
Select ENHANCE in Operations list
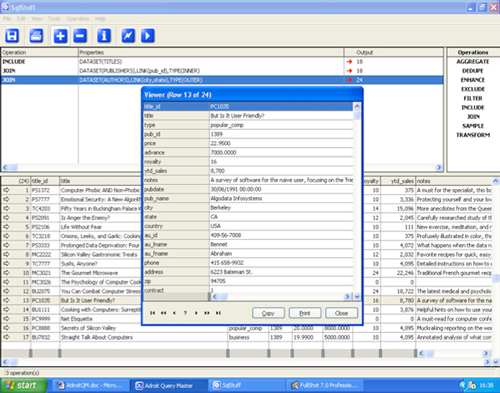pos(473,80)
